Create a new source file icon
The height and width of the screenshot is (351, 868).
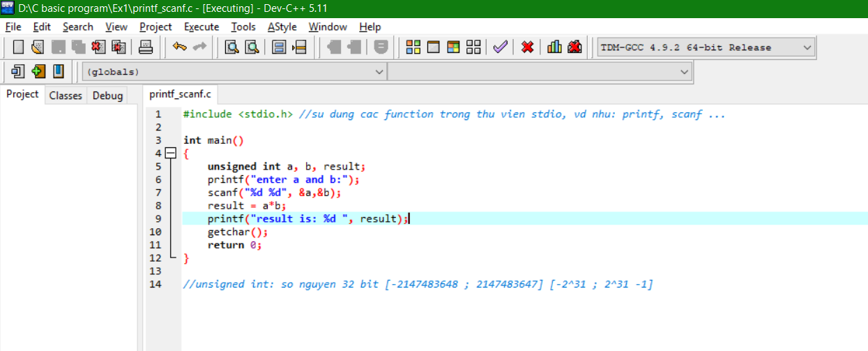pos(19,47)
